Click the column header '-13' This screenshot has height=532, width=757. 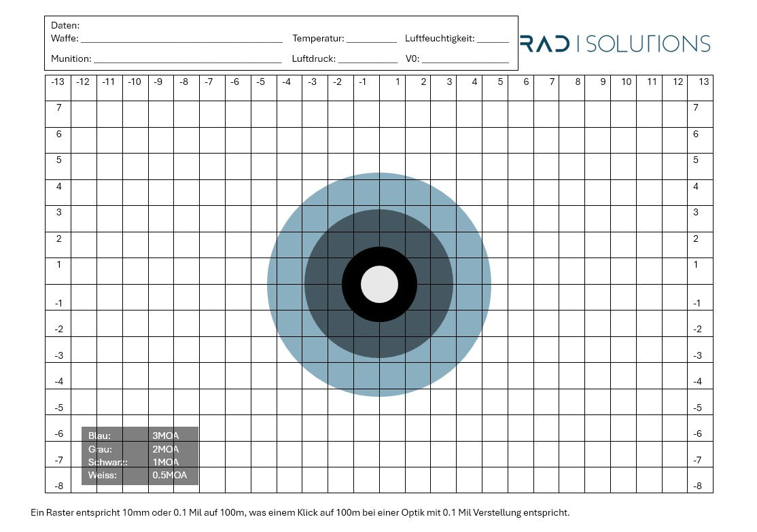(58, 82)
